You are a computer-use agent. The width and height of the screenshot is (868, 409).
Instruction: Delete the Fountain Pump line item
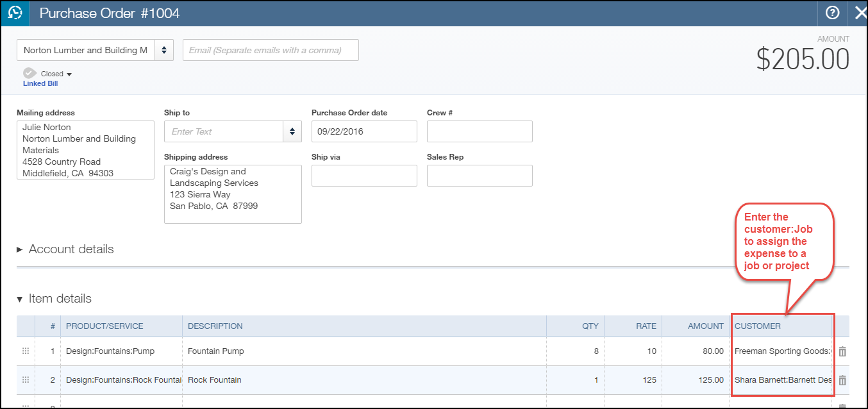coord(842,351)
